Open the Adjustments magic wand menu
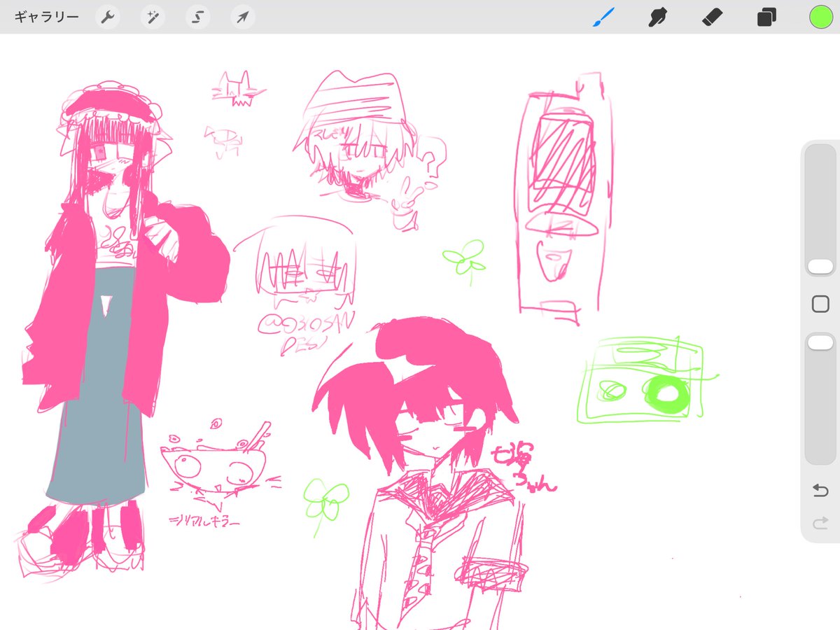Viewport: 840px width, 630px height. pyautogui.click(x=153, y=17)
